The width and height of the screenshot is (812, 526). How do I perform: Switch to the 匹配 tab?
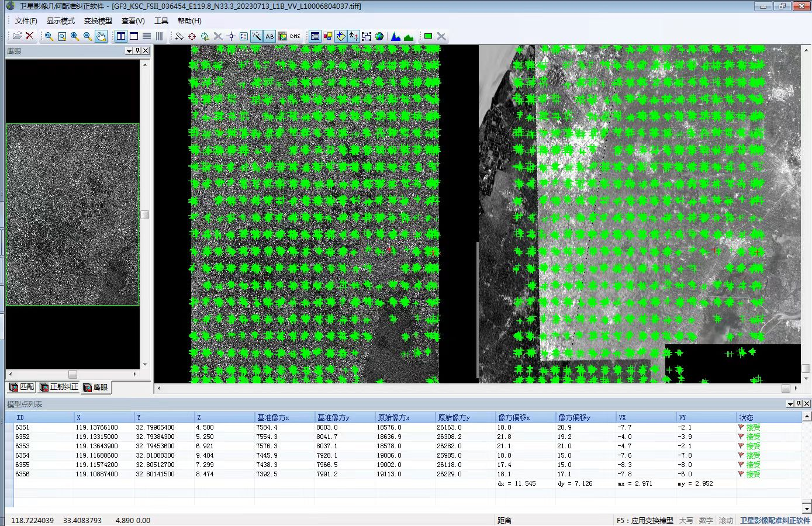point(22,387)
